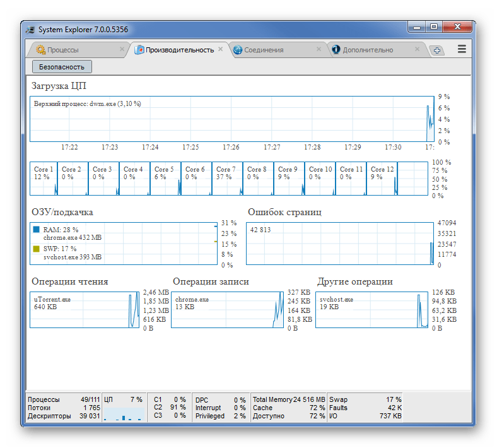Screen dimensions: 497x448
Task: Click the 'svchost.exe' other operations label
Action: [x=336, y=299]
